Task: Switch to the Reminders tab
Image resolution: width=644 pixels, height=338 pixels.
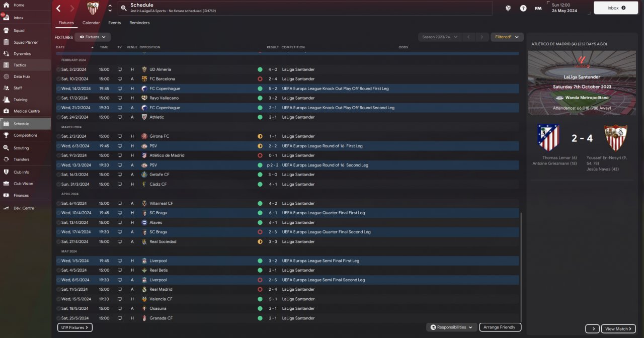Action: pyautogui.click(x=139, y=23)
